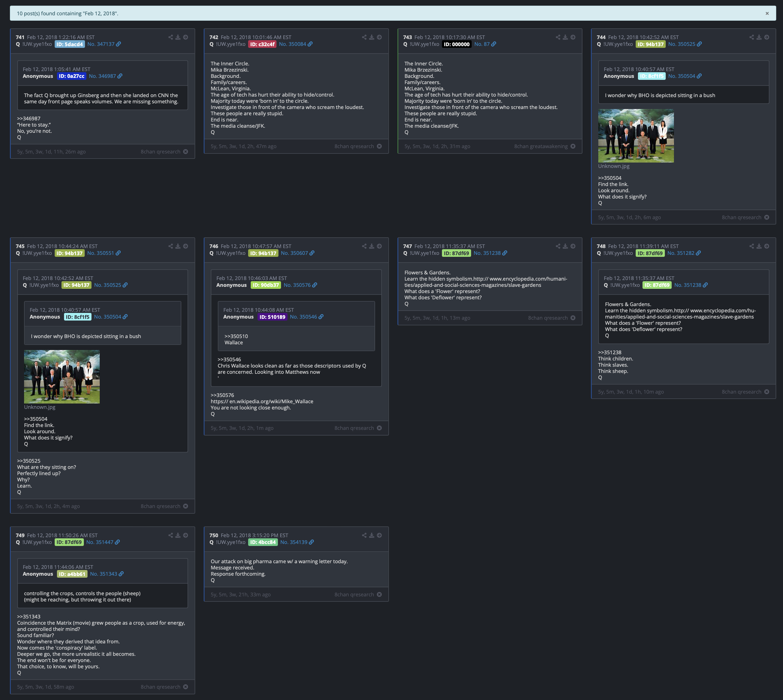783x700 pixels.
Task: Download post 743
Action: click(565, 37)
